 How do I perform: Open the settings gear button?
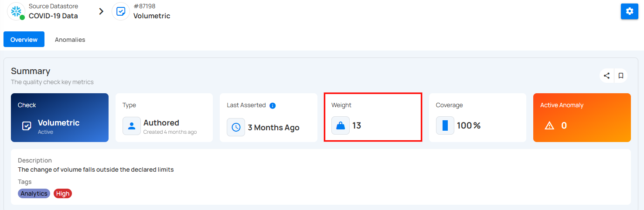click(629, 11)
